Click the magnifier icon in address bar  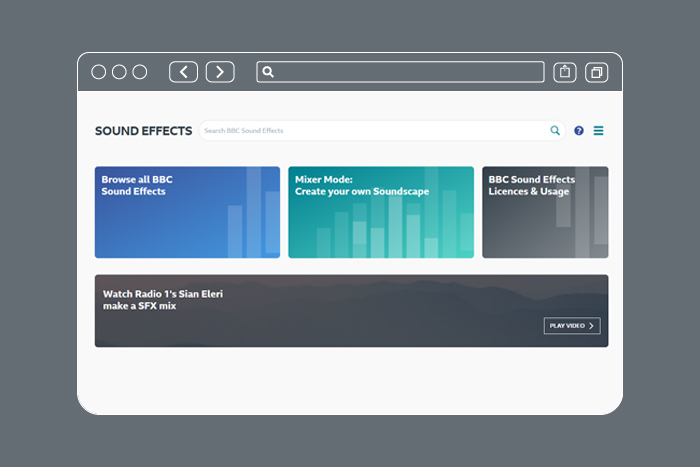point(268,72)
